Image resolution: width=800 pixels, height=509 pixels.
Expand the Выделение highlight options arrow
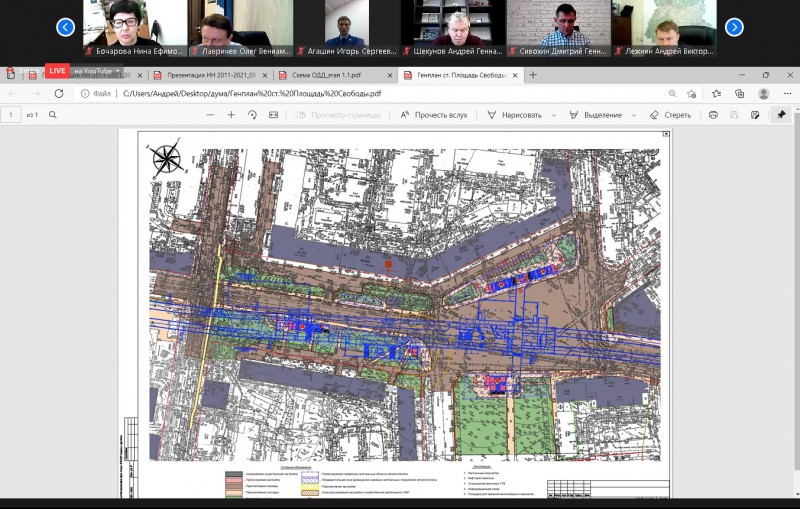633,115
